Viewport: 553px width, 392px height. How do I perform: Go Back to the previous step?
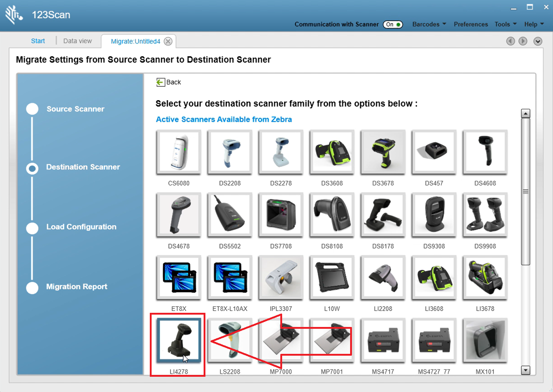[169, 82]
